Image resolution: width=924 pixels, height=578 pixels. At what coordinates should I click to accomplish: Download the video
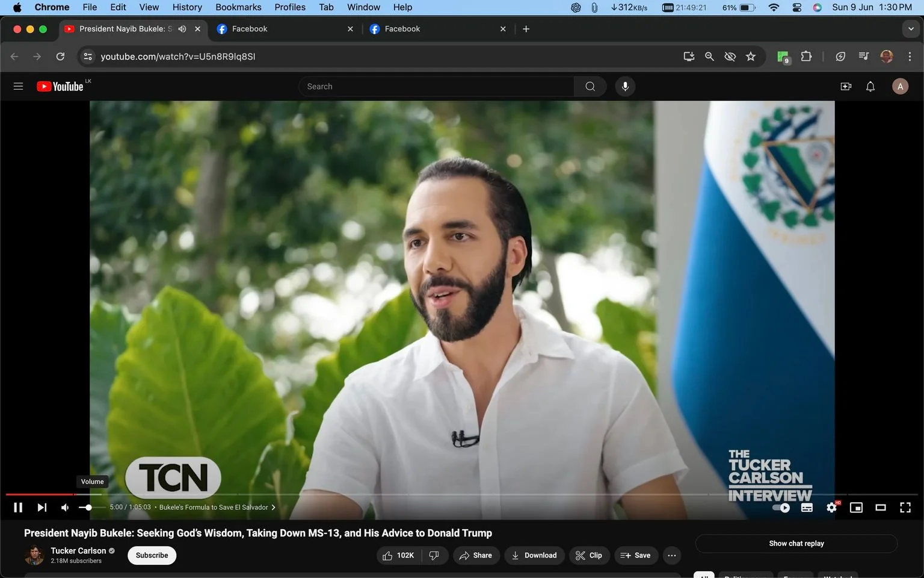(x=534, y=555)
